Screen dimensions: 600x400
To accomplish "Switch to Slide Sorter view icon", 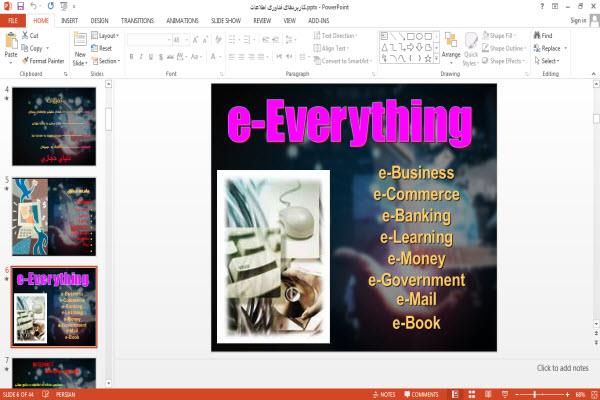I will click(471, 394).
